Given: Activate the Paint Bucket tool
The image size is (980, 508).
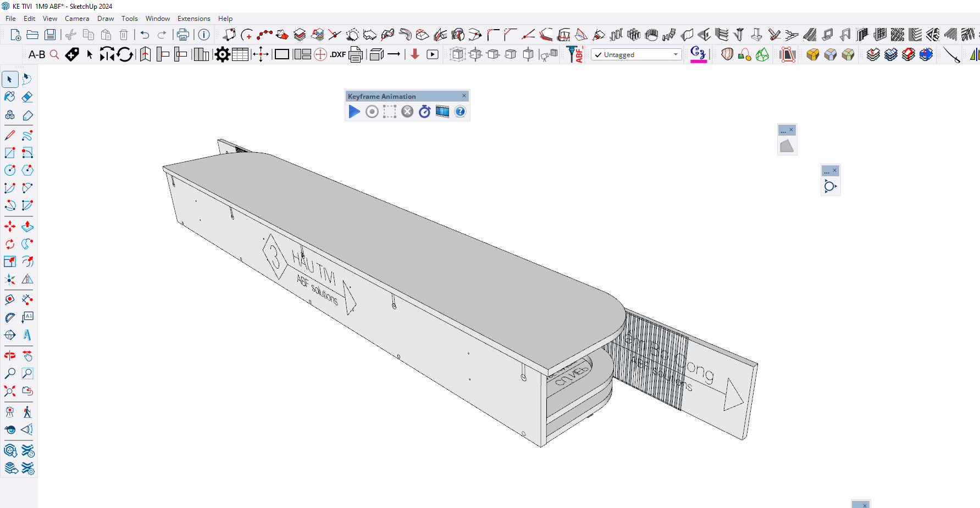Looking at the screenshot, I should coord(10,97).
